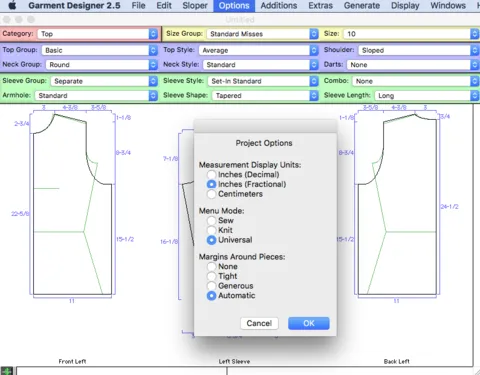Click the Front Left label
This screenshot has width=480, height=375.
coord(72,361)
